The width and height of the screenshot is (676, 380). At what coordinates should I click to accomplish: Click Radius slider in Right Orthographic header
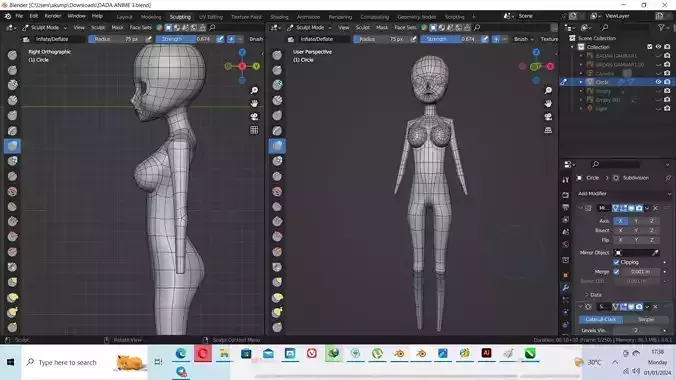pos(115,39)
